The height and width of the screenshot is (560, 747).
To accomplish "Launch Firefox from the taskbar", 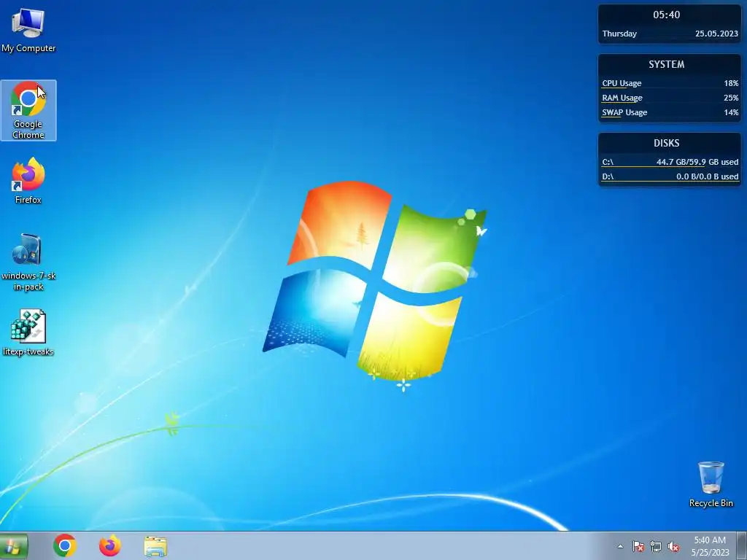I will coord(109,545).
